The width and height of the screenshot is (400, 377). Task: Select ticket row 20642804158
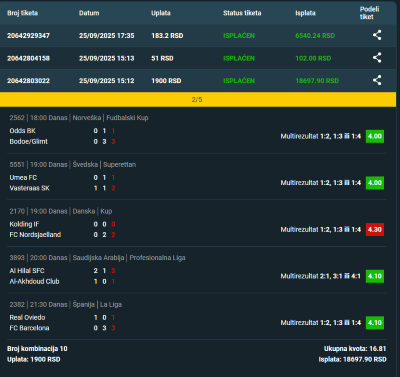[x=198, y=58]
